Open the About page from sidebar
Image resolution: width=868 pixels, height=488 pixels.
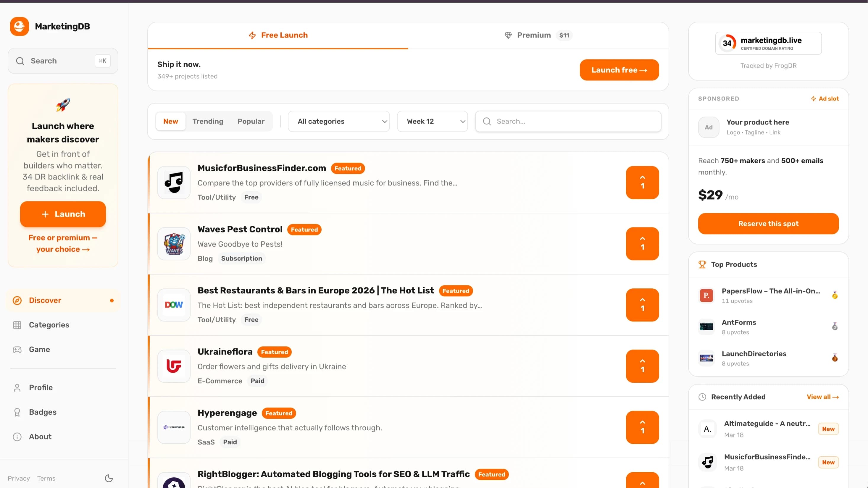coord(40,437)
